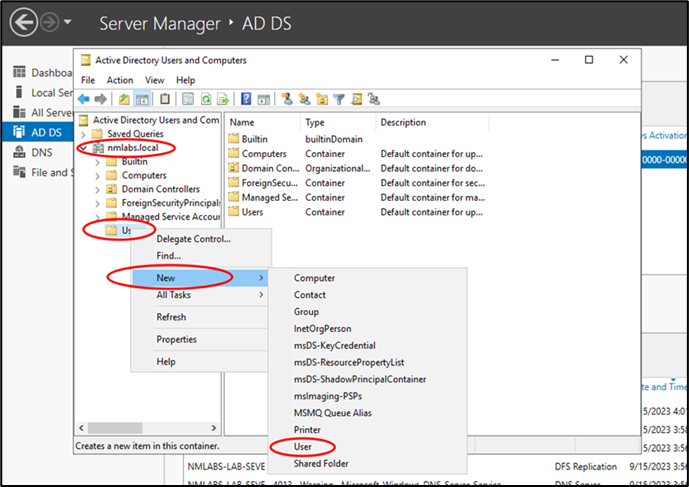Expand Builtin tree node chevron

click(98, 162)
